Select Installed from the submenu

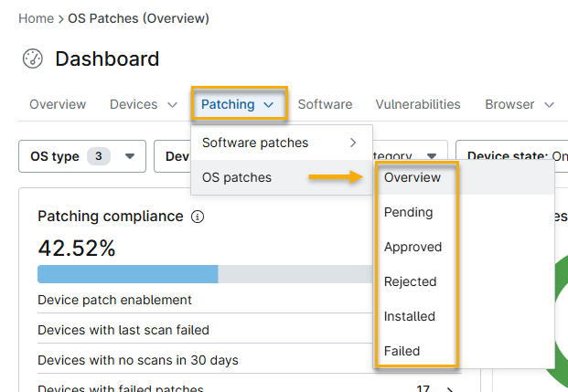pyautogui.click(x=410, y=316)
